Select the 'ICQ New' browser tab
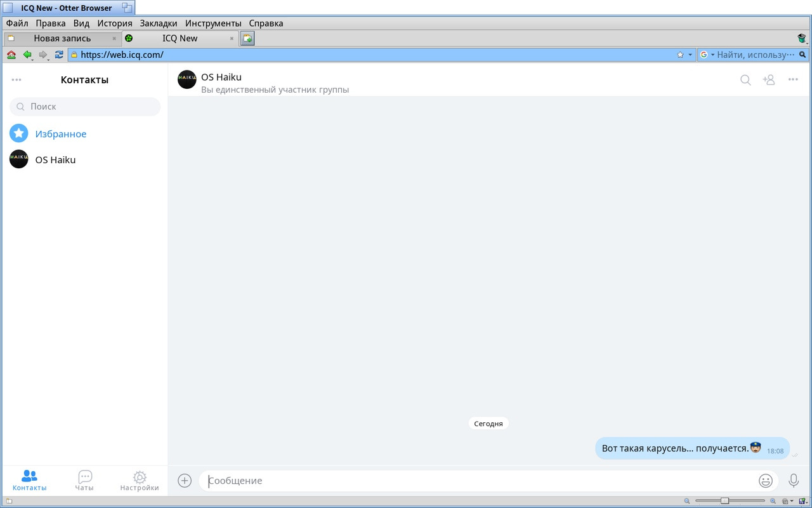This screenshot has height=508, width=812. coord(180,38)
